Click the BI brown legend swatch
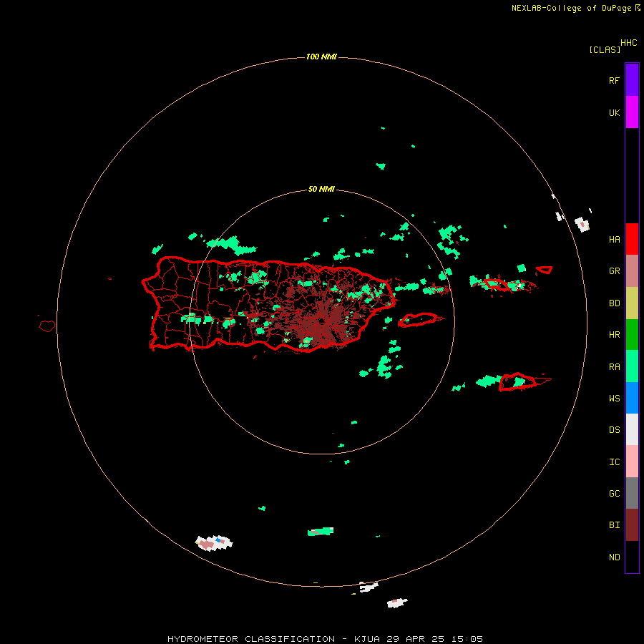 pos(632,525)
